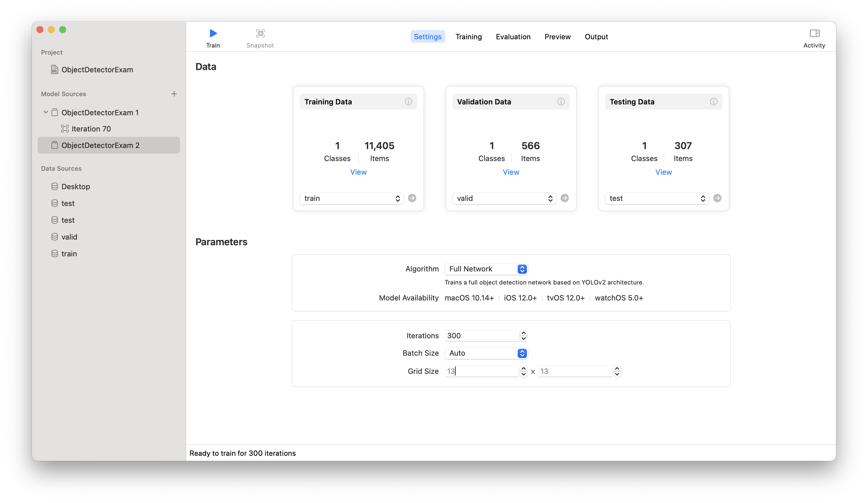Click the macOS 10.14+ availability label

469,298
